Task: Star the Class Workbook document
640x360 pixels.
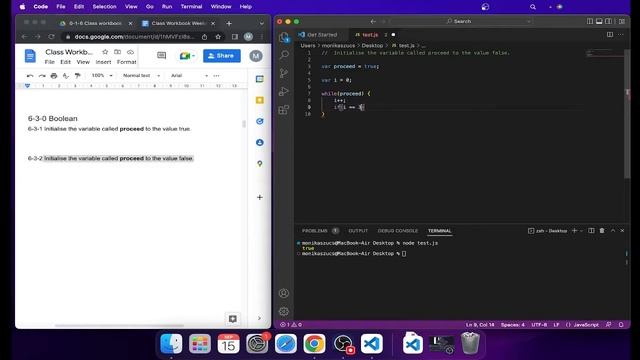Action: pyautogui.click(x=105, y=52)
